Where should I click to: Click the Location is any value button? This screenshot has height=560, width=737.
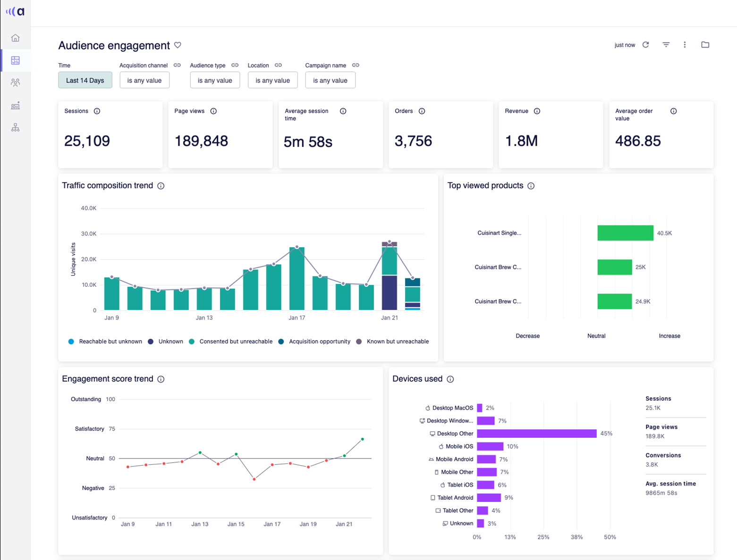[x=272, y=80]
